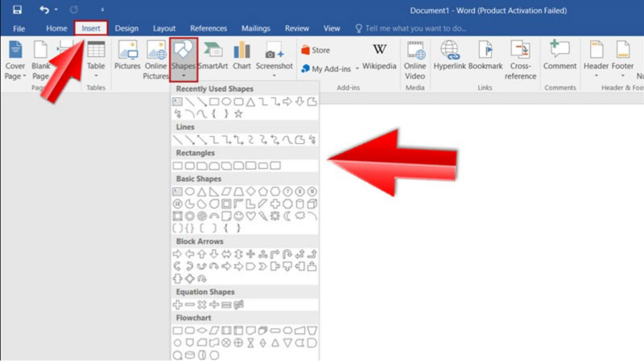The image size is (644, 362).
Task: Click the Store button in Add-ins
Action: click(x=315, y=50)
